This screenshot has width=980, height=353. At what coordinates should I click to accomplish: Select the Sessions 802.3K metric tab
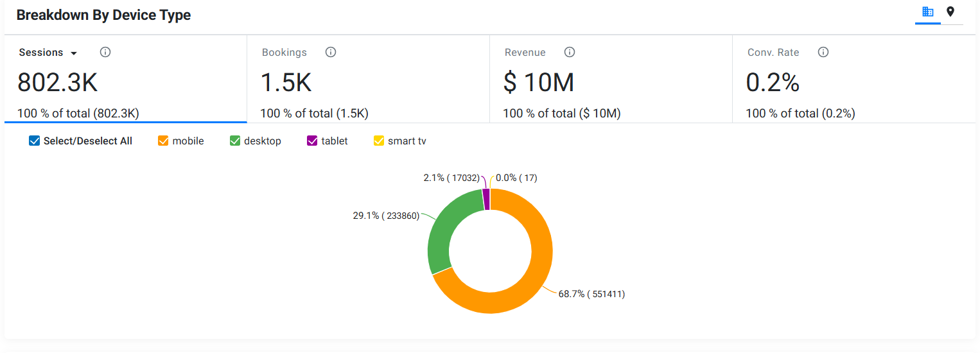coord(125,79)
